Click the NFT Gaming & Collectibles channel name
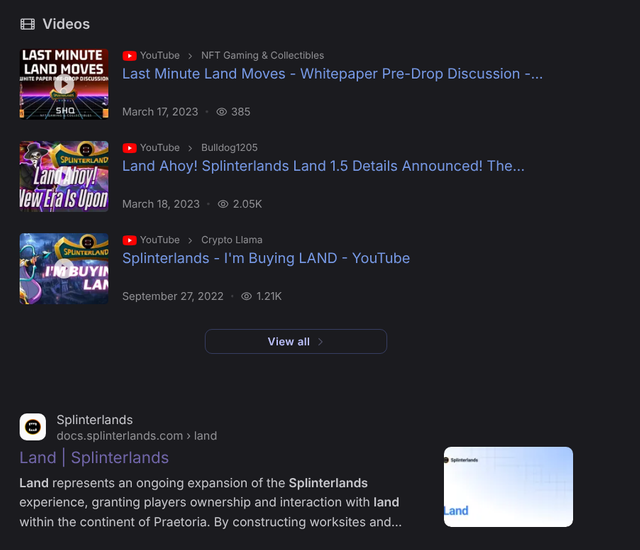This screenshot has height=550, width=640. click(x=262, y=55)
